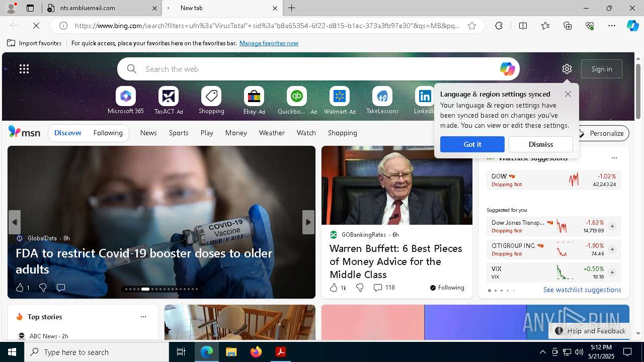
Task: Toggle split screen view
Action: point(523,26)
